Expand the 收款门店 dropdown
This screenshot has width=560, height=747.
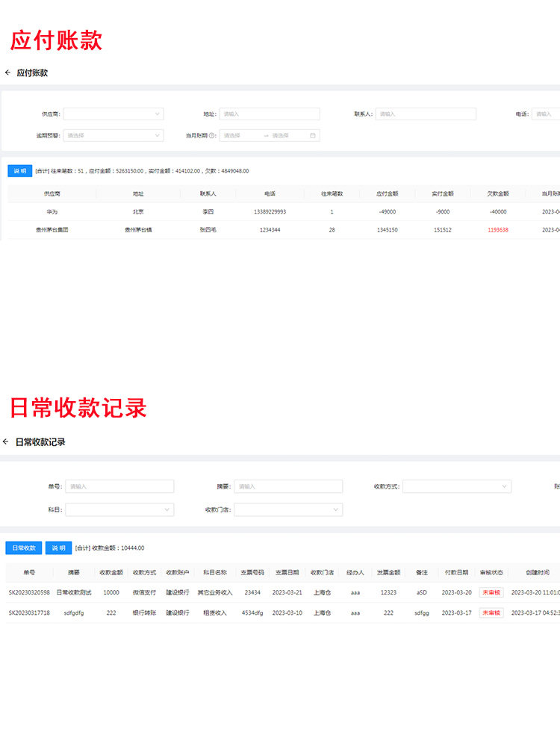pyautogui.click(x=288, y=509)
